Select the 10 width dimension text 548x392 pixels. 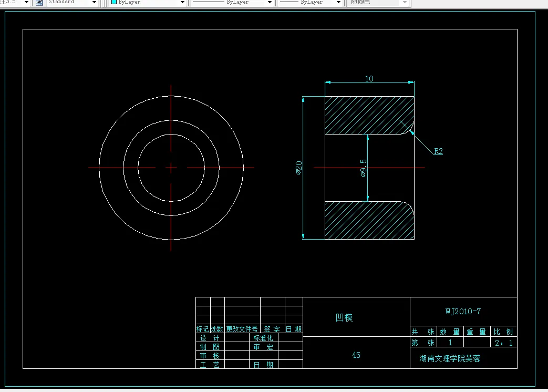point(369,79)
